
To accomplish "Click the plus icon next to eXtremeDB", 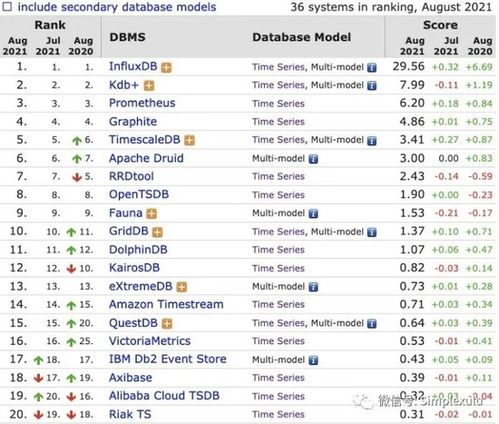I will click(182, 287).
